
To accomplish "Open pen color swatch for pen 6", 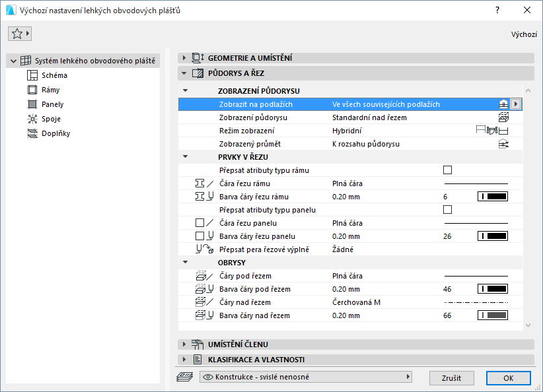I will [x=492, y=197].
